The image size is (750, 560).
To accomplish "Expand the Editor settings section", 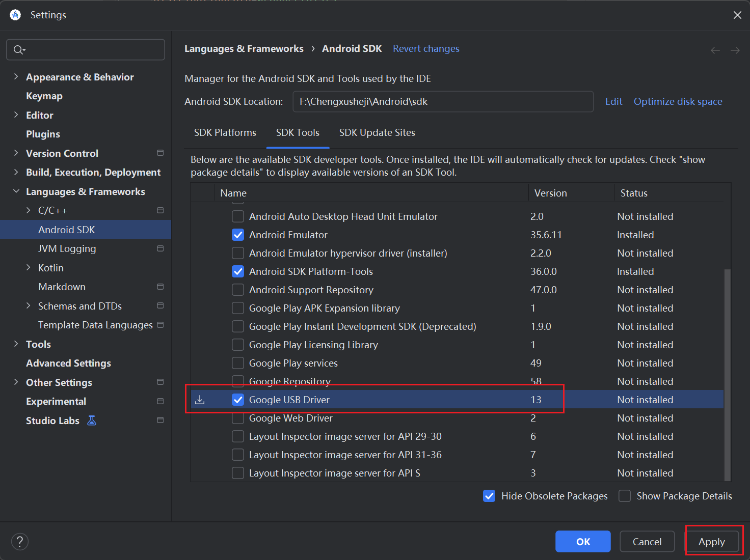I will [16, 115].
